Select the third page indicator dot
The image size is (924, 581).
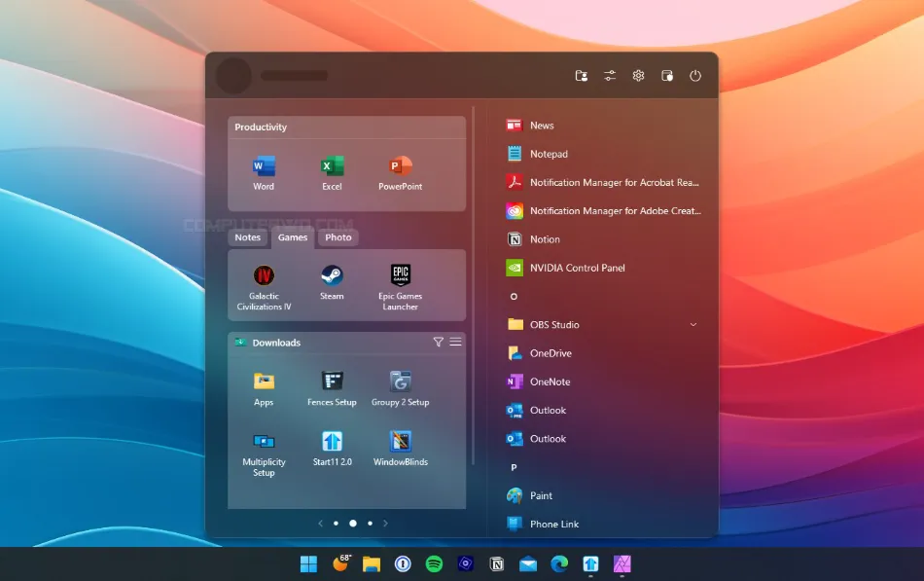[370, 524]
